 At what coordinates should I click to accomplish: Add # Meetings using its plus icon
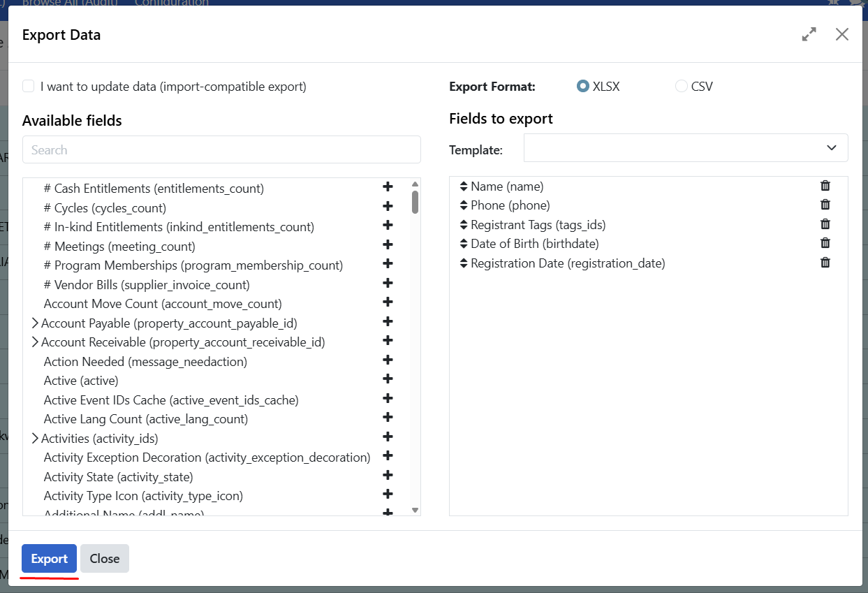point(388,244)
